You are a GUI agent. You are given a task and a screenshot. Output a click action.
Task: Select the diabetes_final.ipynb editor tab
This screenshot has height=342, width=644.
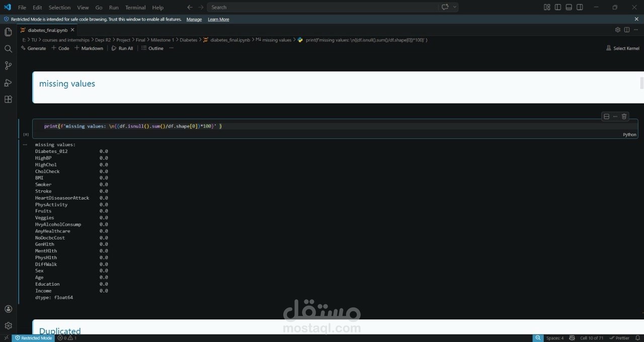[x=47, y=30]
